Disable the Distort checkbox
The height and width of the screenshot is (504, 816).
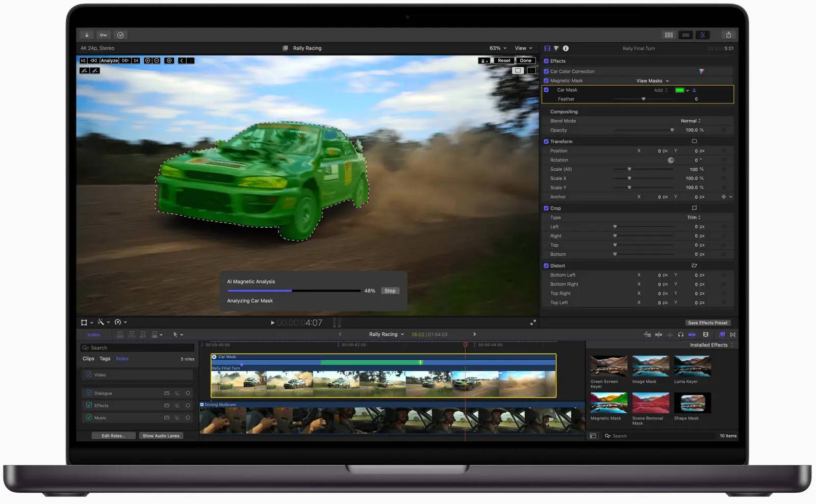[546, 266]
